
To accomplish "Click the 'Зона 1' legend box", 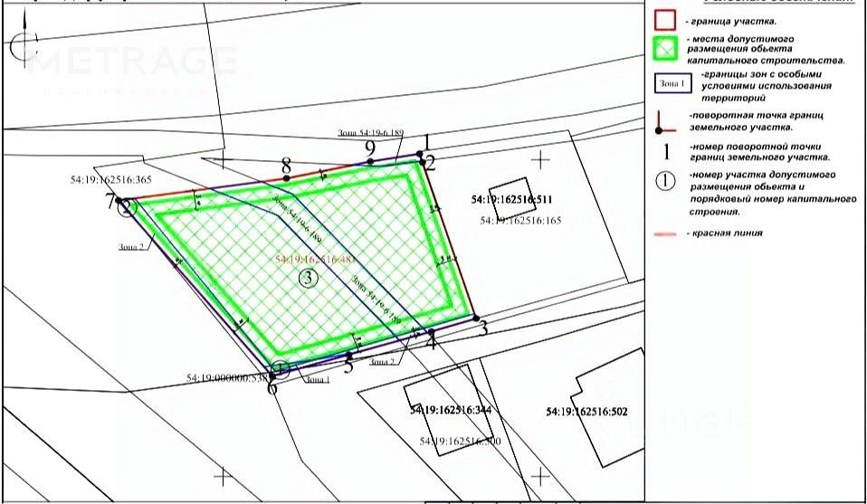I will (x=673, y=83).
